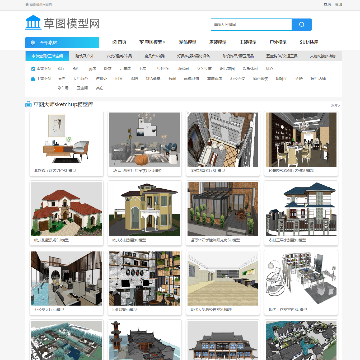Expand the second top navigation item with arrow
This screenshot has width=360, height=360.
(152, 42)
